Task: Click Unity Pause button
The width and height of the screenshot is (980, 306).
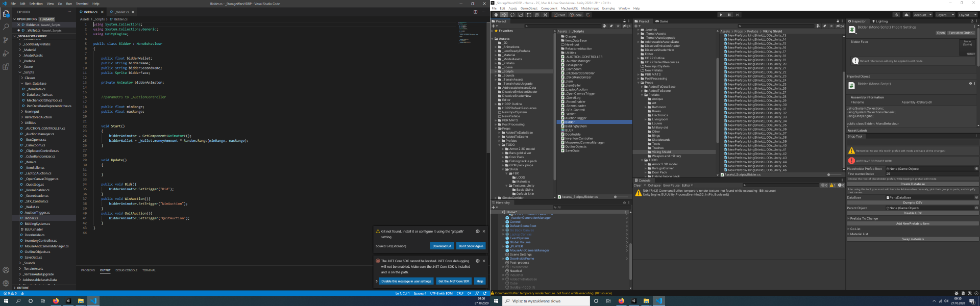Action: 729,15
